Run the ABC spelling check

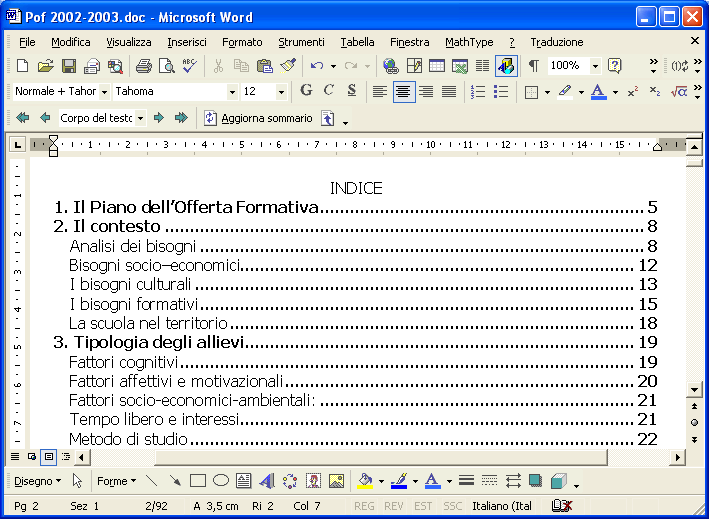189,66
